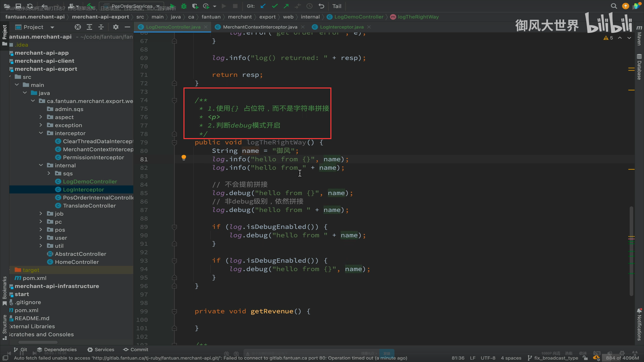Click the Save All disk icon
644x362 pixels.
[x=18, y=6]
